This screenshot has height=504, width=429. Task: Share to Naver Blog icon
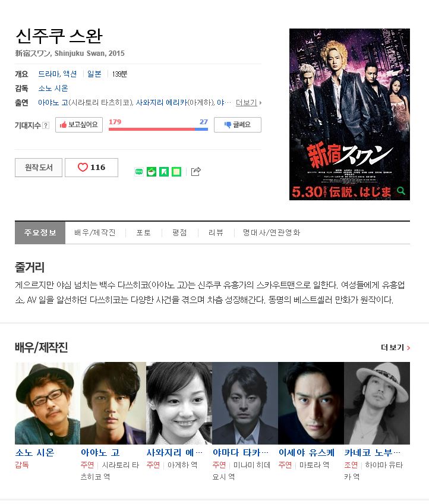pyautogui.click(x=139, y=172)
